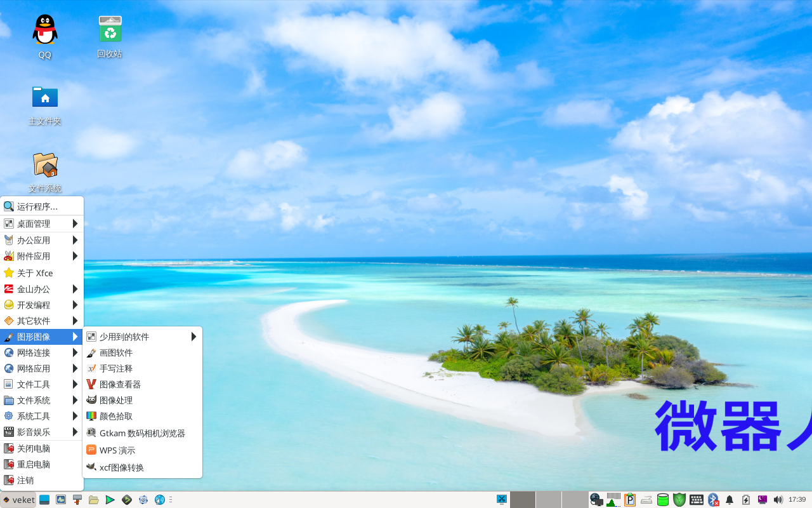Expand the 附件应用 submenu
The width and height of the screenshot is (812, 508).
click(42, 256)
